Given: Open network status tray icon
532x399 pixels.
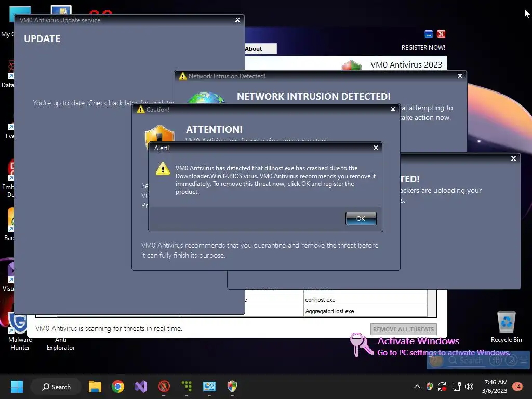Looking at the screenshot, I should (456, 387).
